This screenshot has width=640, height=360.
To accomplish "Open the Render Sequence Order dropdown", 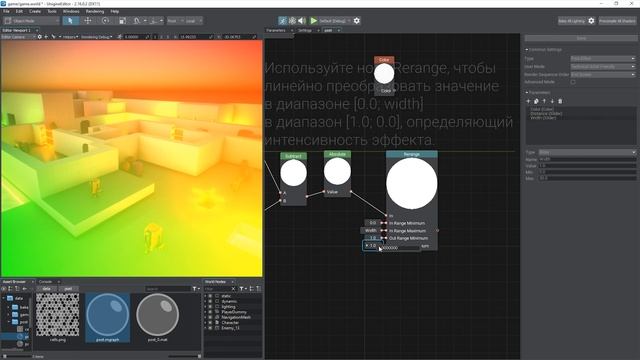I will tap(602, 74).
